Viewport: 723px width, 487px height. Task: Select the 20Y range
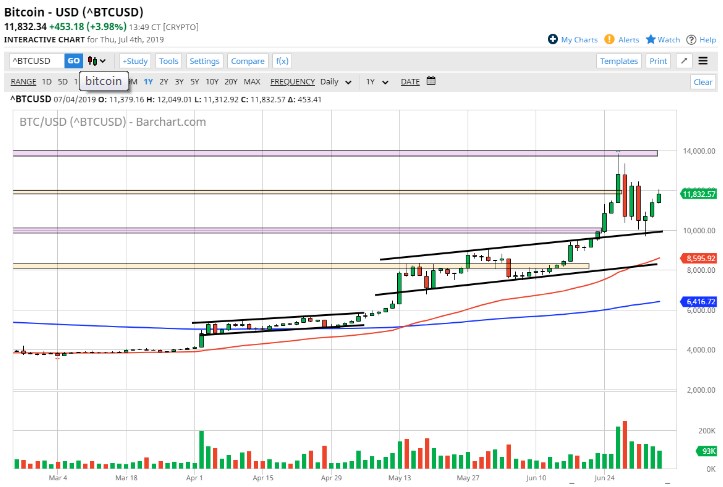point(231,82)
